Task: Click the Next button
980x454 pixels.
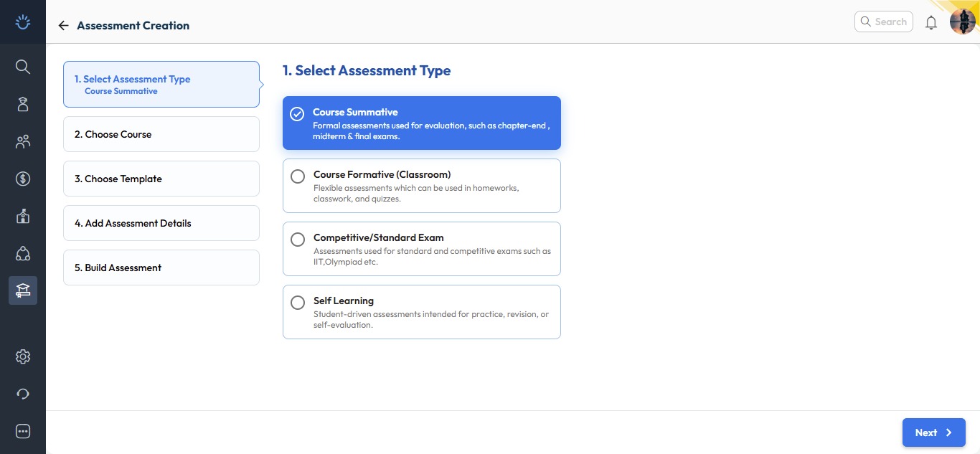Action: click(933, 432)
